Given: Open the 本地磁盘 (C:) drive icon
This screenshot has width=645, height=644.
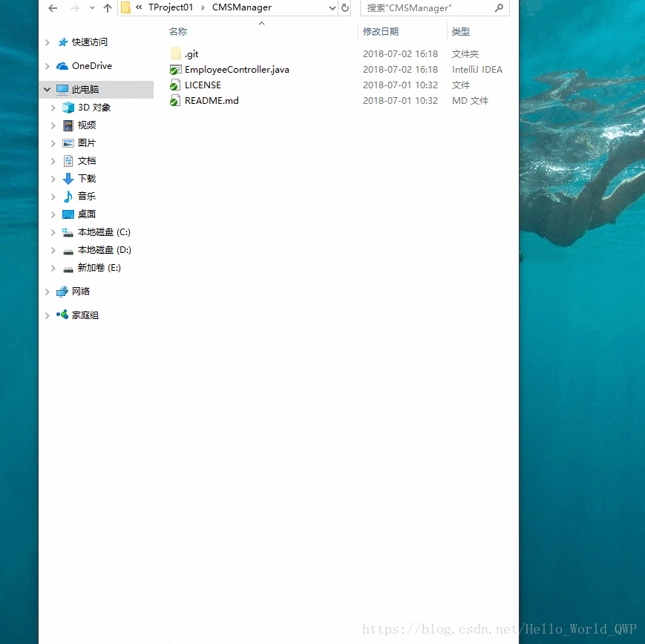Looking at the screenshot, I should point(68,232).
